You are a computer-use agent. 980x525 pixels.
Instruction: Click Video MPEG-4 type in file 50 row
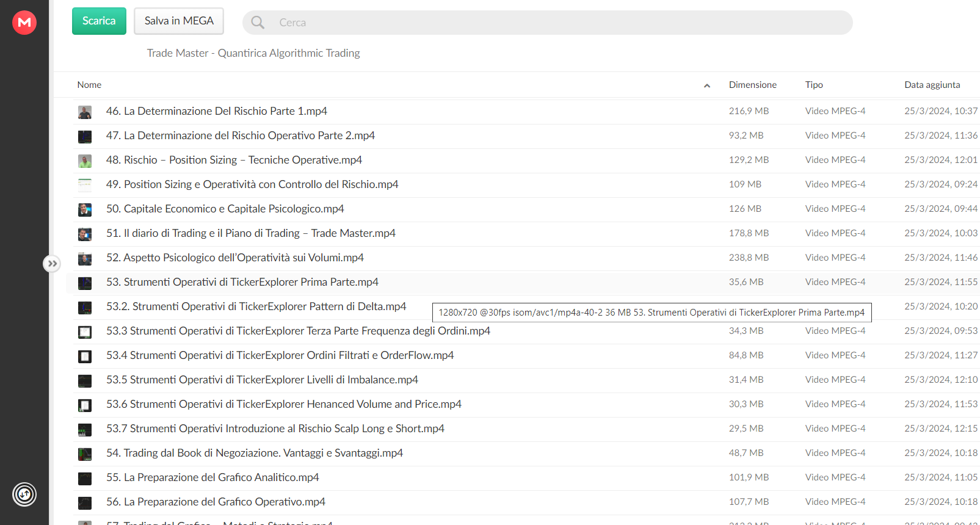click(835, 209)
